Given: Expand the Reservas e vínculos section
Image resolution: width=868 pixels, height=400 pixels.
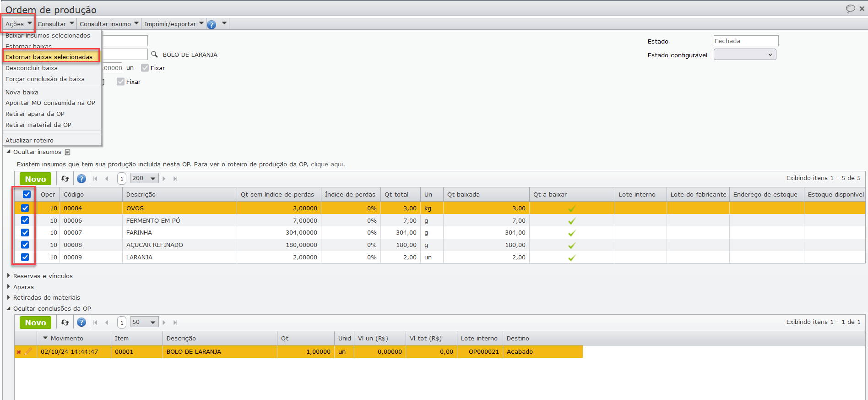Looking at the screenshot, I should pos(9,276).
